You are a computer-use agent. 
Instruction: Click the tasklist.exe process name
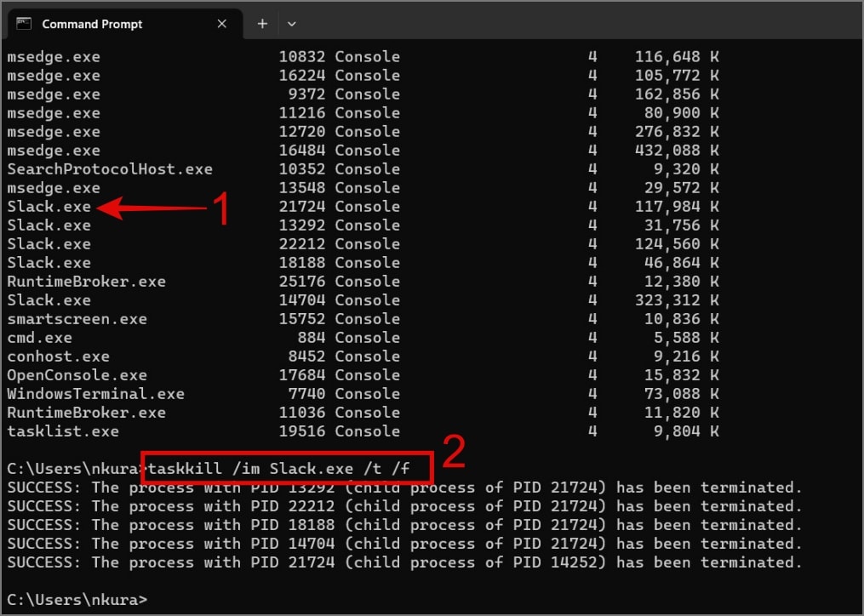tap(63, 431)
